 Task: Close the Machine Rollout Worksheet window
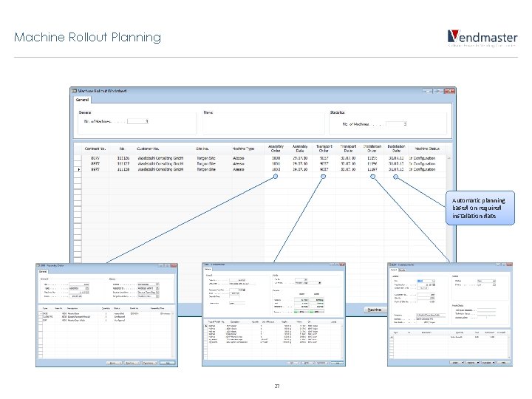(x=449, y=91)
